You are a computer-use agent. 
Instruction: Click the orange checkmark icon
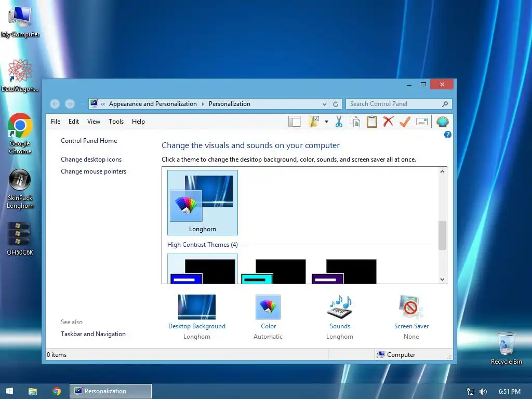coord(405,122)
